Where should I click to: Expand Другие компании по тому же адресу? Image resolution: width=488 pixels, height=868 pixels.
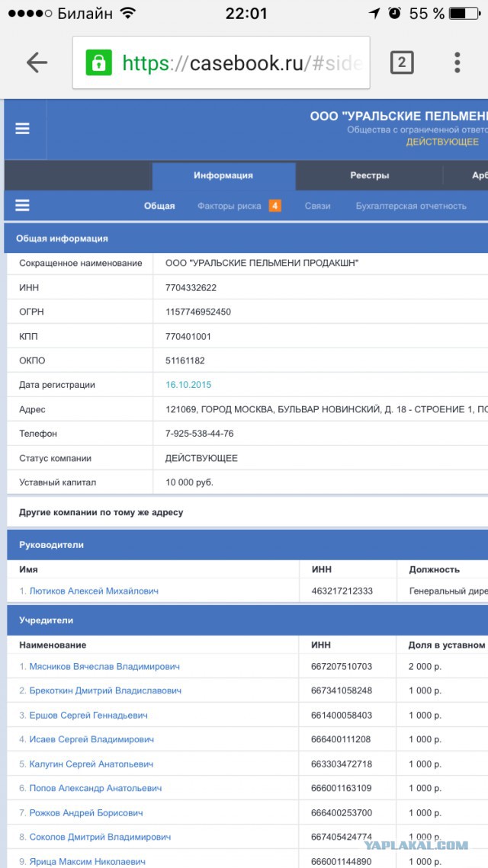click(101, 513)
